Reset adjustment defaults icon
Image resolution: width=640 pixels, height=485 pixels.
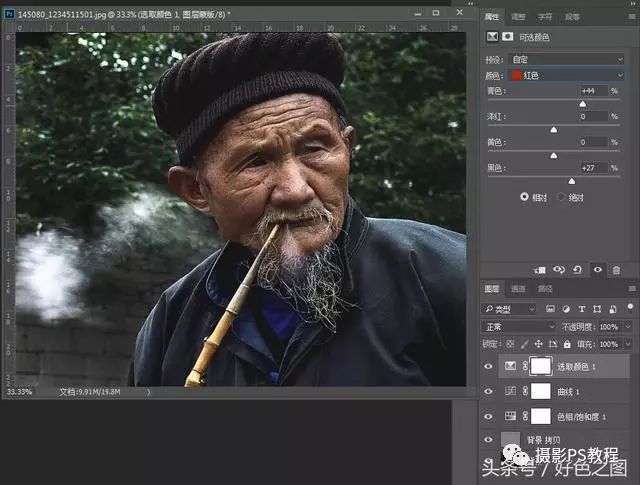pyautogui.click(x=578, y=270)
